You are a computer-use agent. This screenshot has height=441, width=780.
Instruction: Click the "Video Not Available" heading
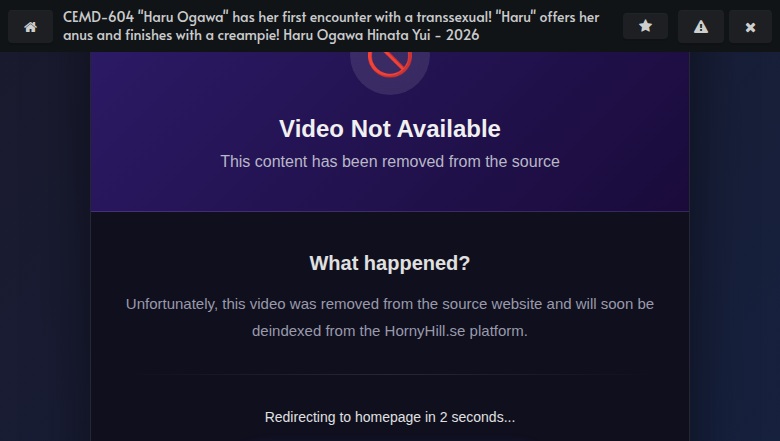point(390,129)
